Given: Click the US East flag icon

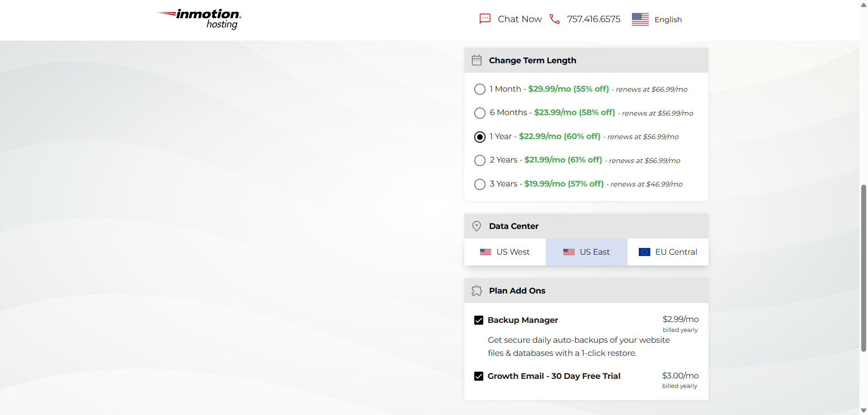Looking at the screenshot, I should click(569, 252).
